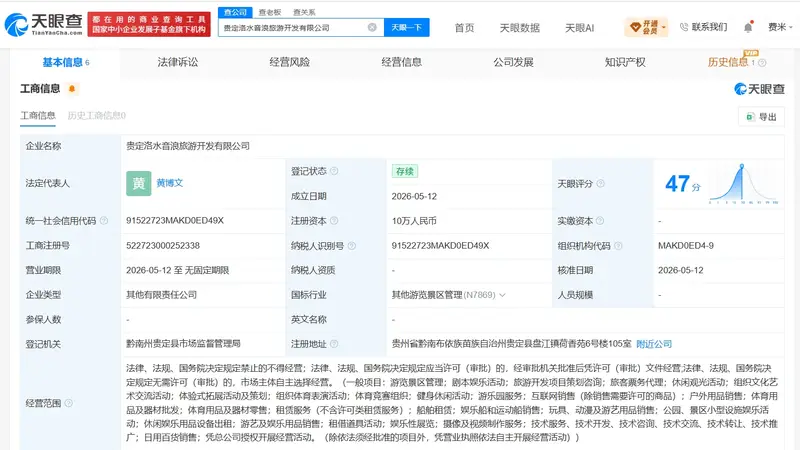This screenshot has height=450, width=800.
Task: Click organization code MAKD0ED4-9
Action: (x=686, y=245)
